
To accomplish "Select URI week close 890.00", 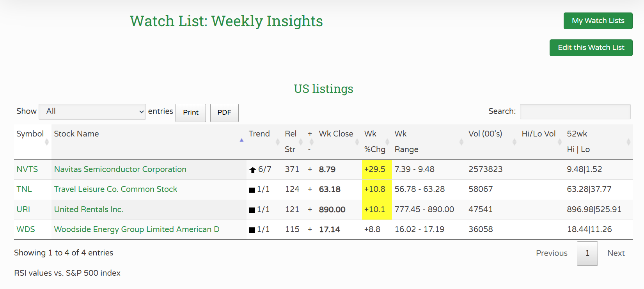I will click(x=332, y=209).
